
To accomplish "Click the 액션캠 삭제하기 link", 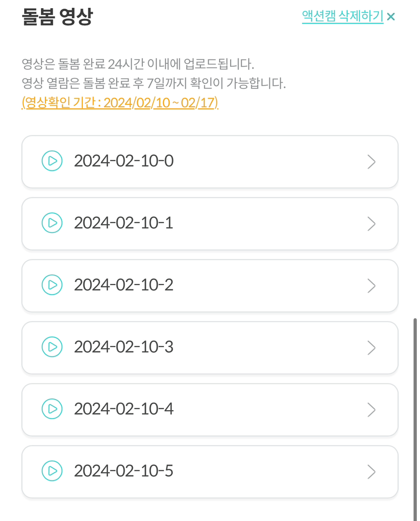I will point(342,16).
